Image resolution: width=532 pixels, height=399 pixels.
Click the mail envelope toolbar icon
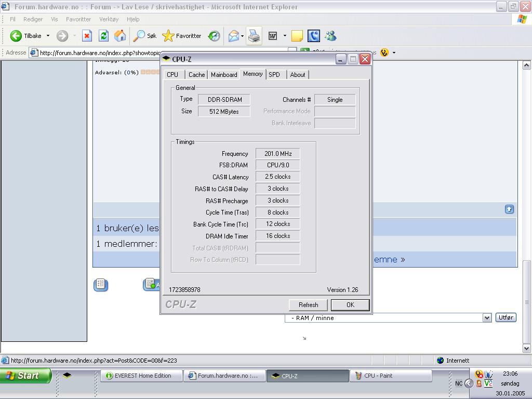234,36
